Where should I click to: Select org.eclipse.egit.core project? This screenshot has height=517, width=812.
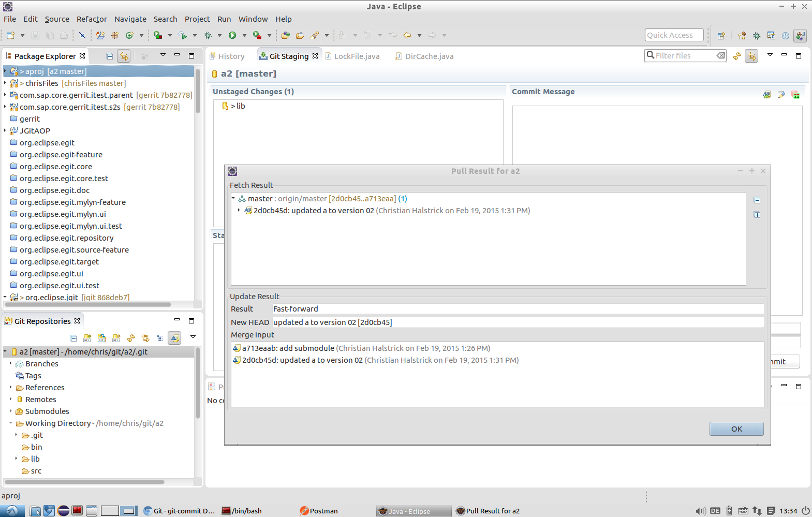(56, 167)
